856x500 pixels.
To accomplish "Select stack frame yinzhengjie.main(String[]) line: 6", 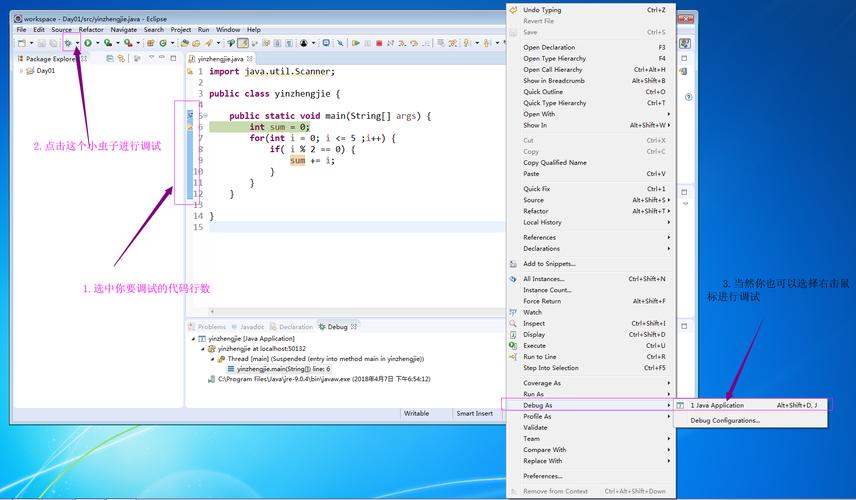I will (x=279, y=369).
